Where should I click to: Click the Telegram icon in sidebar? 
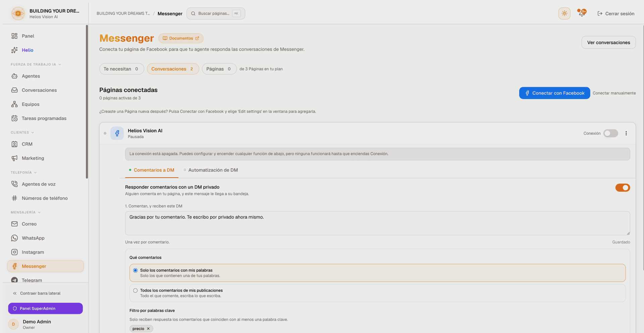point(14,280)
